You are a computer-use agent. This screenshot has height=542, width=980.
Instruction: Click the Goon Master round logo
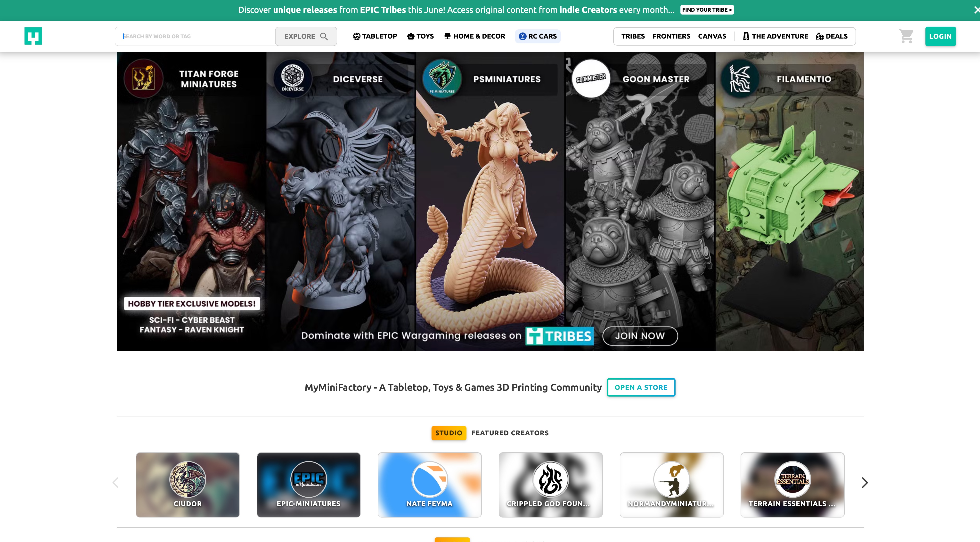591,78
